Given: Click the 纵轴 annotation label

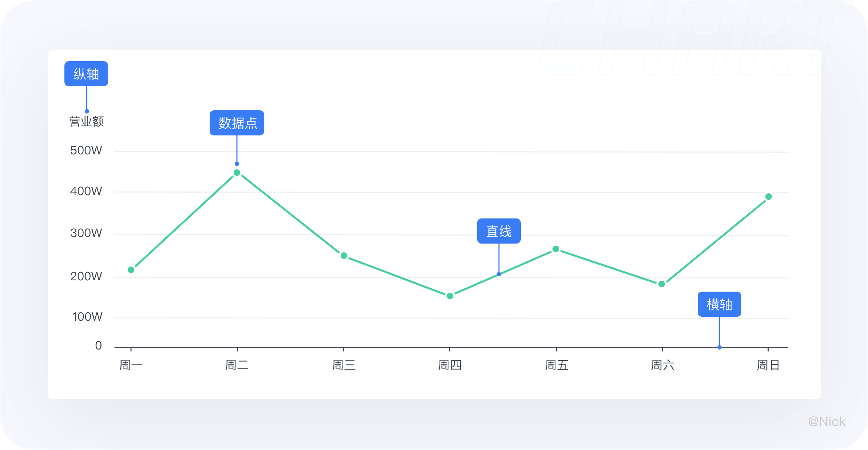Looking at the screenshot, I should point(86,74).
